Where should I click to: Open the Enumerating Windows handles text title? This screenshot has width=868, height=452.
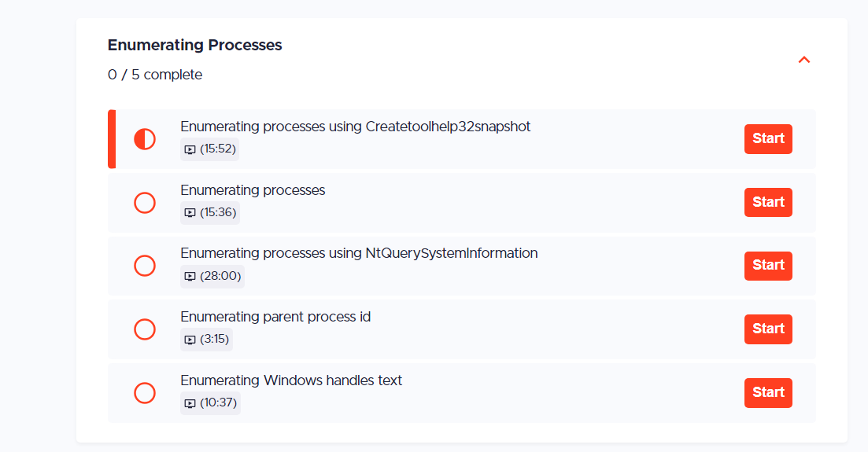(x=291, y=380)
